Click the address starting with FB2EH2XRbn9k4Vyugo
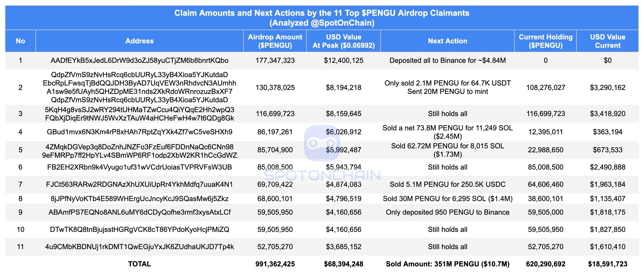Screen dimensions: 644x277 (x=139, y=167)
